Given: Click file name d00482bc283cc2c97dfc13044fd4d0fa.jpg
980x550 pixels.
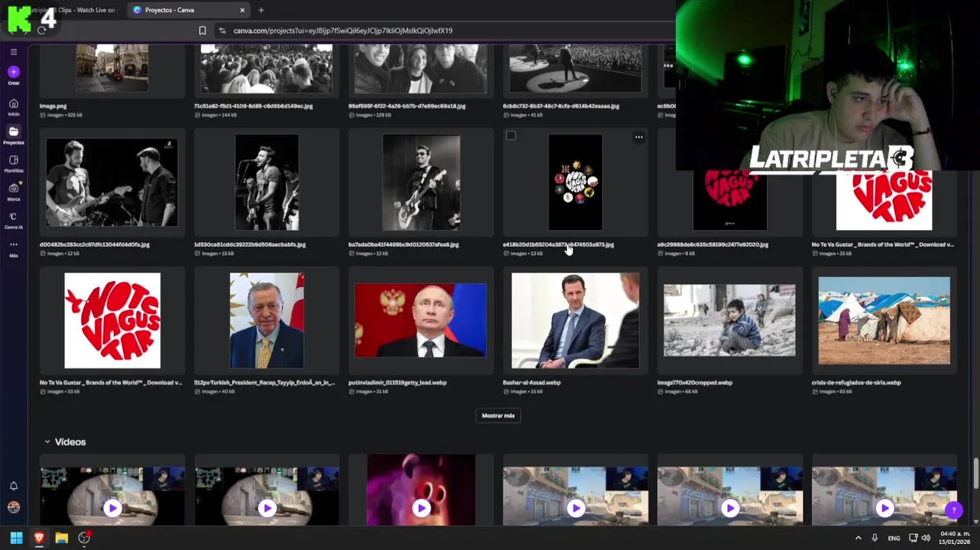Looking at the screenshot, I should [x=95, y=244].
